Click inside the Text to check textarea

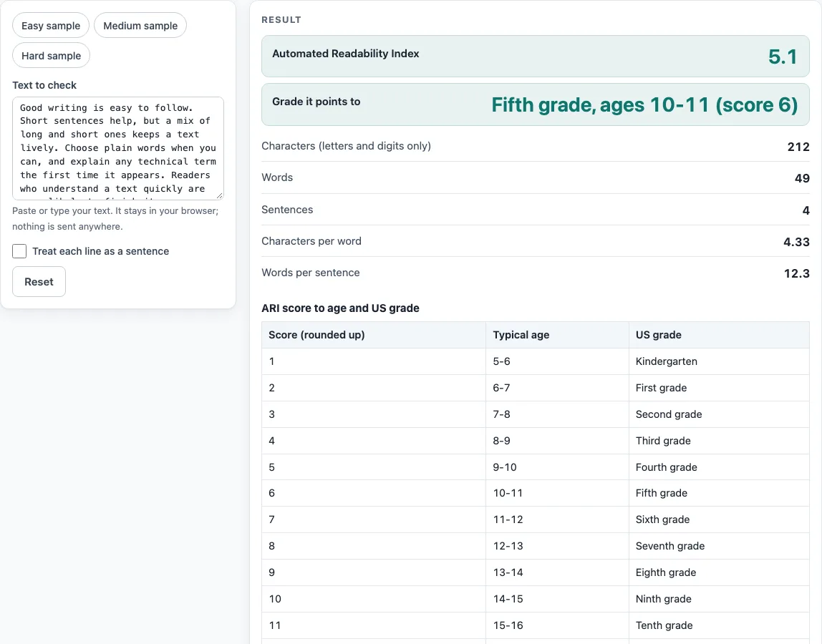point(118,148)
